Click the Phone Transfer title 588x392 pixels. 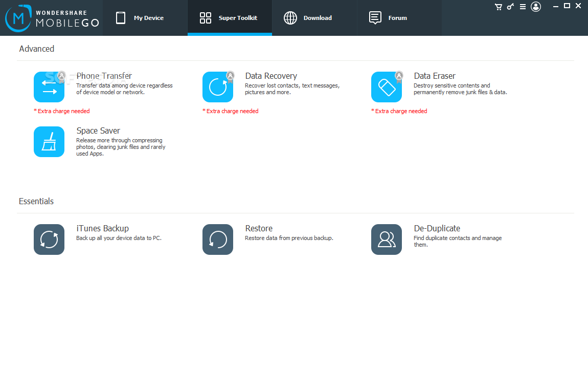[104, 76]
